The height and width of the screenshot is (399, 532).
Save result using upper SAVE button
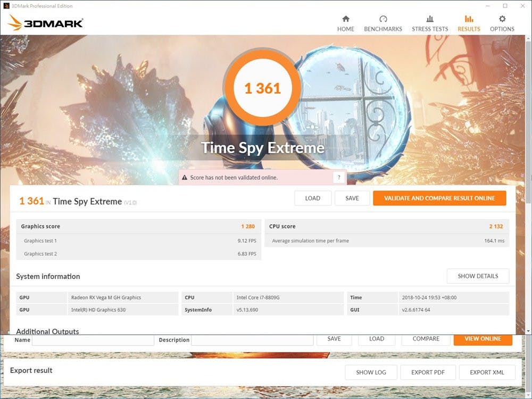point(352,198)
